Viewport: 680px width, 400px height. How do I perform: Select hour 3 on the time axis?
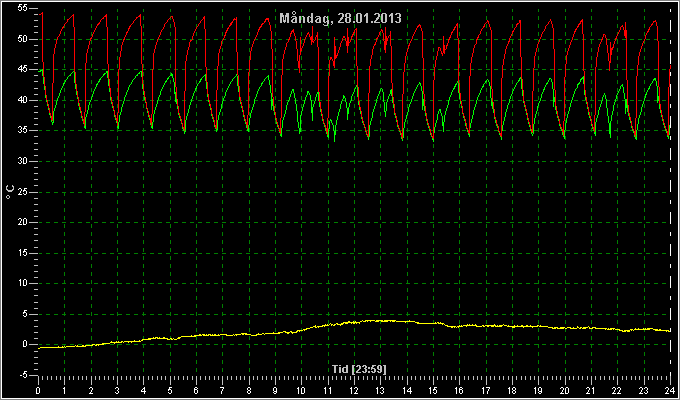[x=117, y=391]
